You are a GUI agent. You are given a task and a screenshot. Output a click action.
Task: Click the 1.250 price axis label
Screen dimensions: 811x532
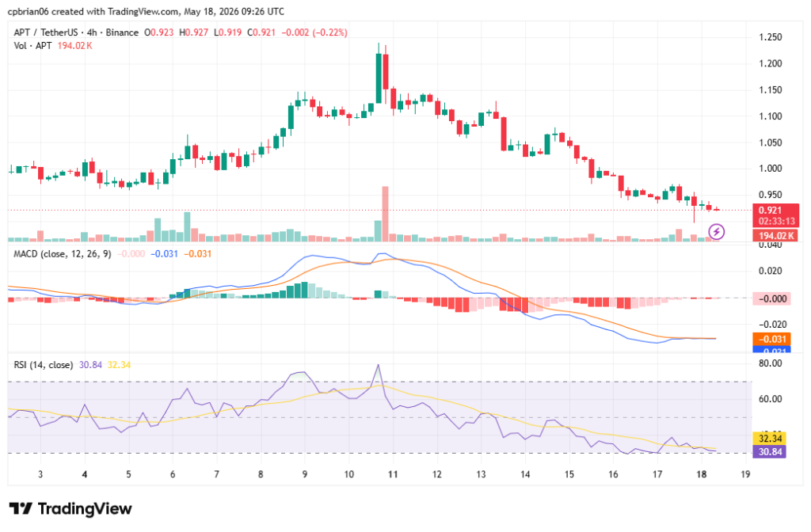[x=770, y=37]
